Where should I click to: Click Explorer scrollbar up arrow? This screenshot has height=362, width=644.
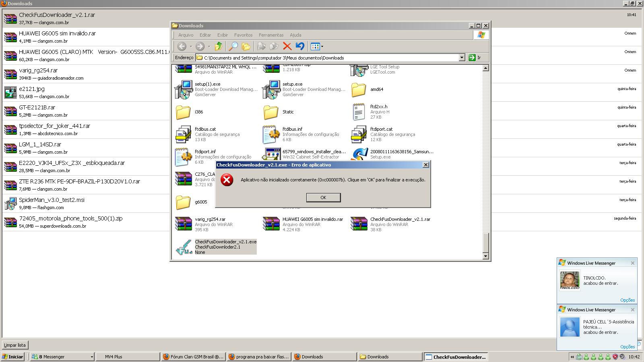(485, 68)
